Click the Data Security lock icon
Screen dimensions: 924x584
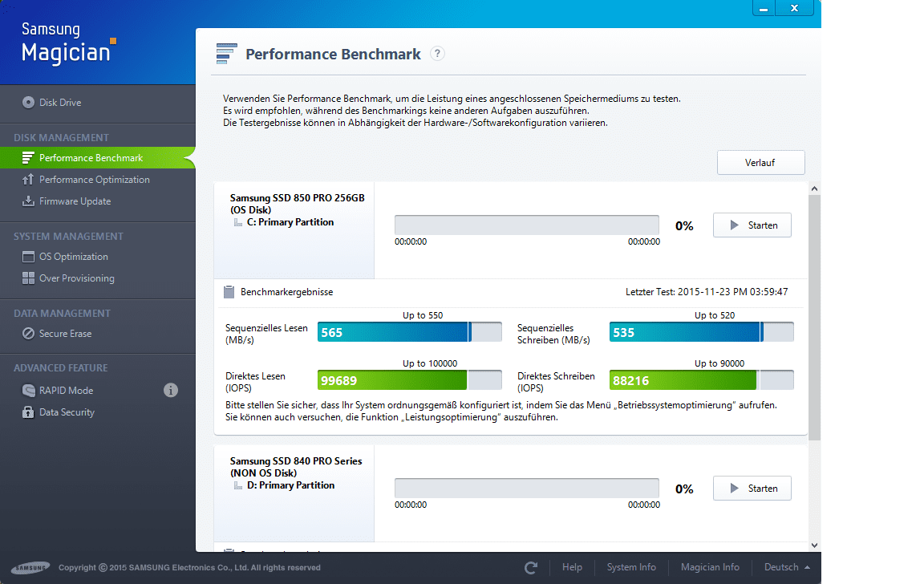tap(28, 412)
